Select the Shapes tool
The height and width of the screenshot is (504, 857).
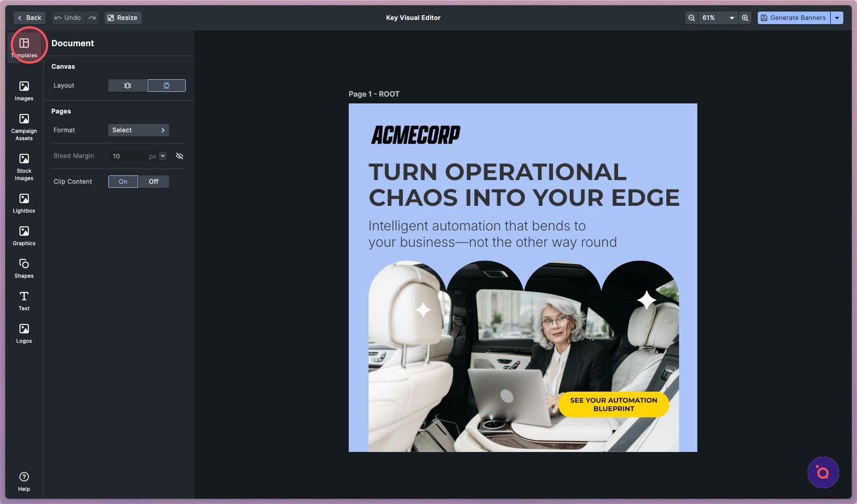(x=24, y=268)
